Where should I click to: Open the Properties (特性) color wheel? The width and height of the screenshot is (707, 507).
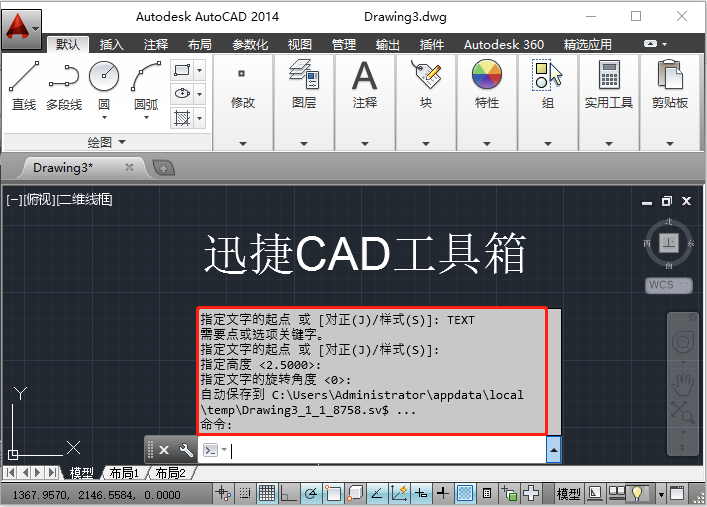[x=487, y=74]
